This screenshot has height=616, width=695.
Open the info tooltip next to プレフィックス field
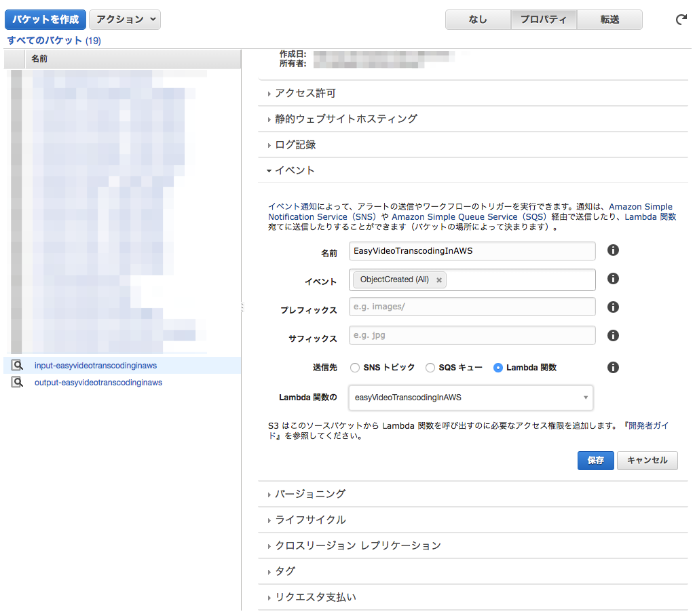point(613,307)
